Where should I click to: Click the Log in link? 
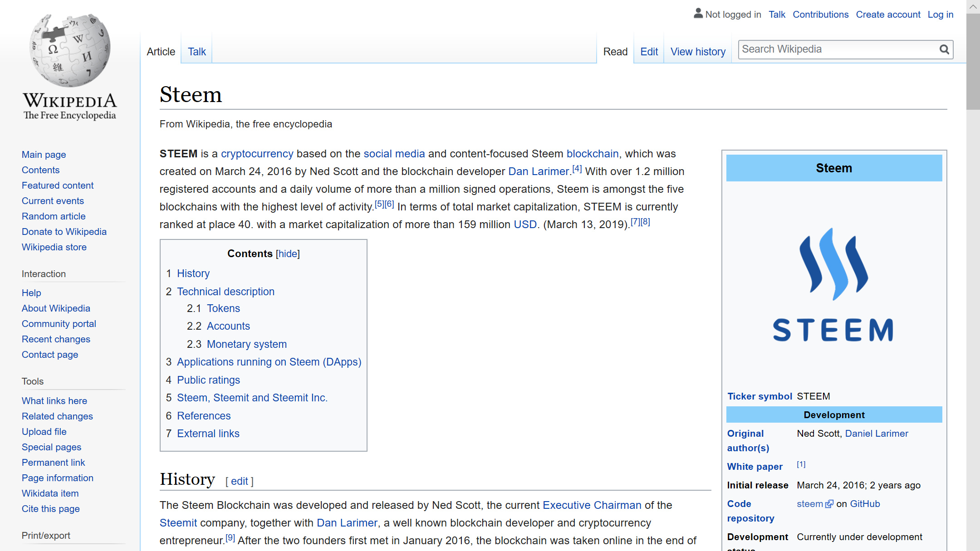pos(940,15)
